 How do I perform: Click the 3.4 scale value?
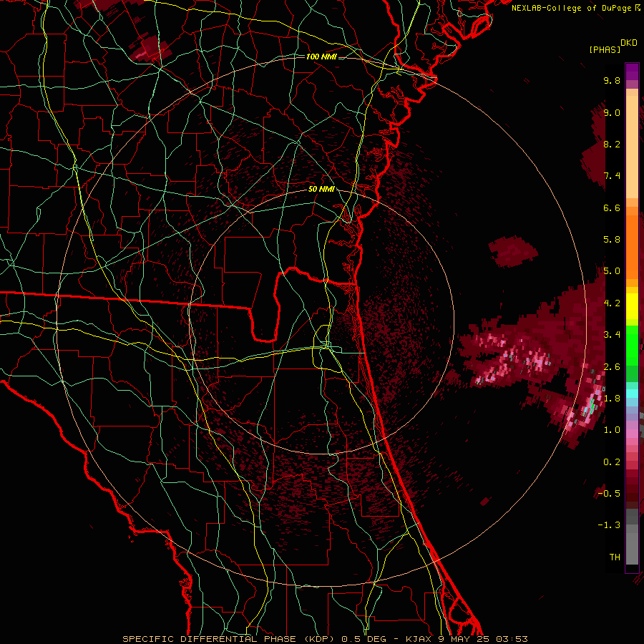[612, 335]
